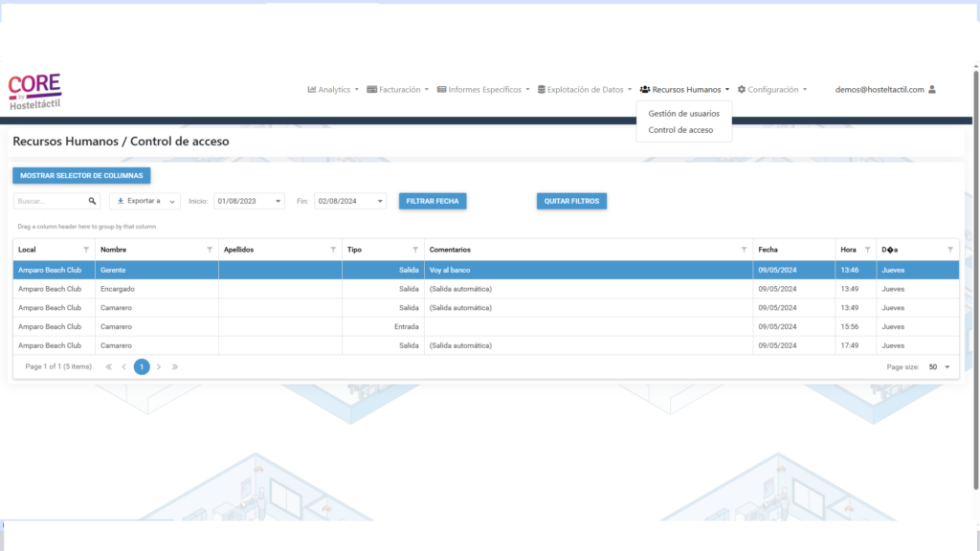
Task: Open the Fin date picker dropdown
Action: click(x=380, y=201)
